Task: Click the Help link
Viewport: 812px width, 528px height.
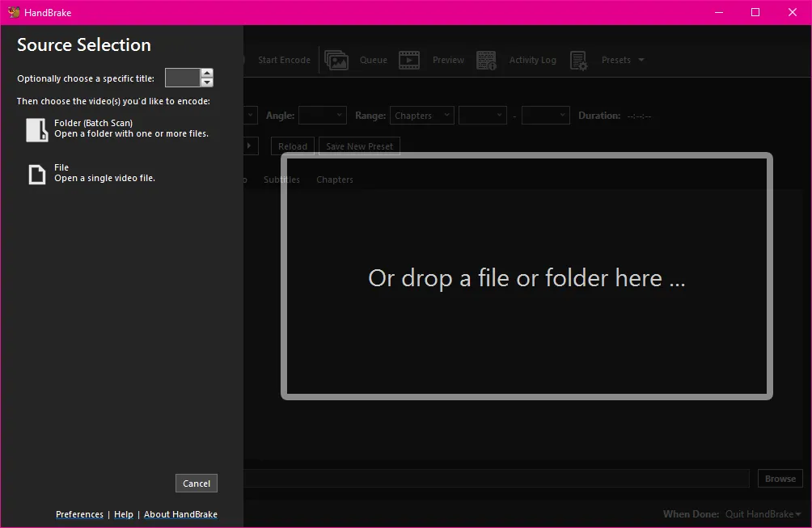Action: pos(124,514)
